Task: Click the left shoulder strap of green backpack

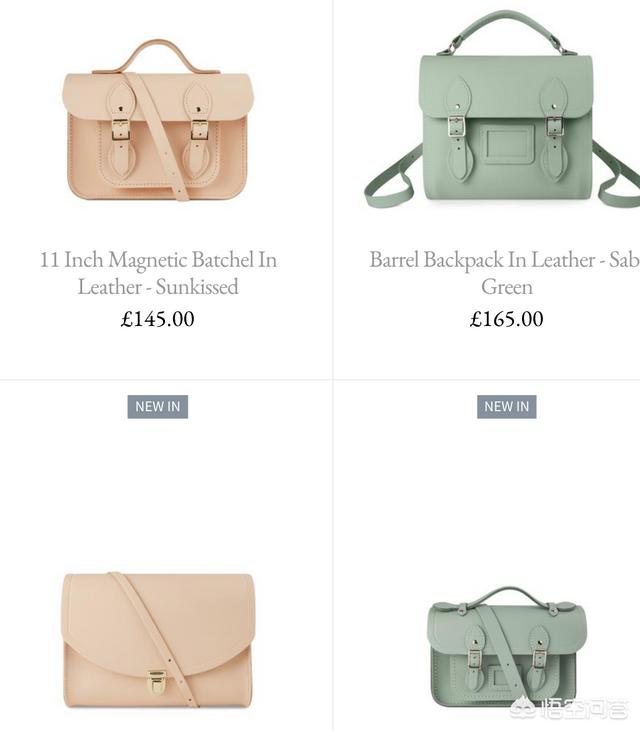Action: tap(392, 178)
